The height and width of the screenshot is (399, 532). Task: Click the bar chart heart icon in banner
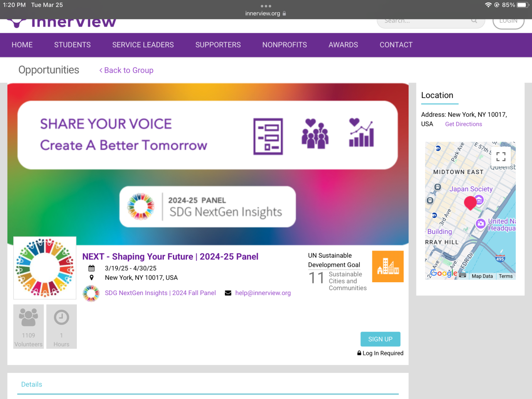click(x=361, y=133)
